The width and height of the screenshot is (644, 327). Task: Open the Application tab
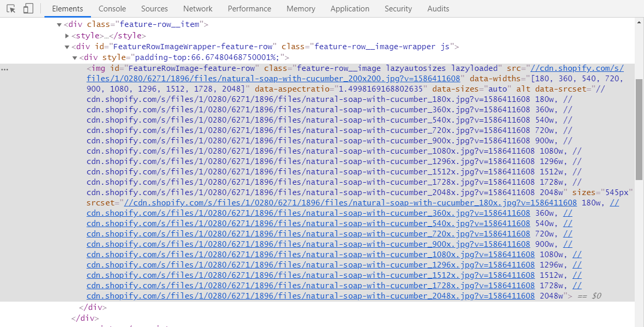click(x=350, y=8)
